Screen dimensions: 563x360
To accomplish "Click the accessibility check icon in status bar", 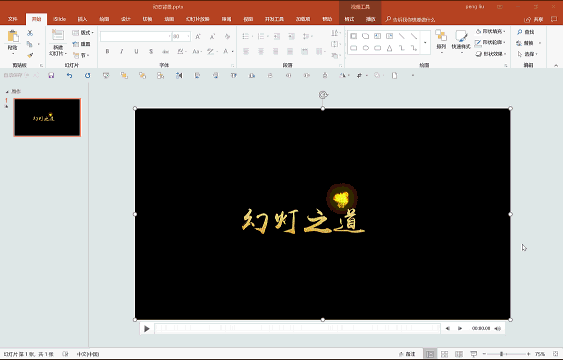I will [65, 354].
